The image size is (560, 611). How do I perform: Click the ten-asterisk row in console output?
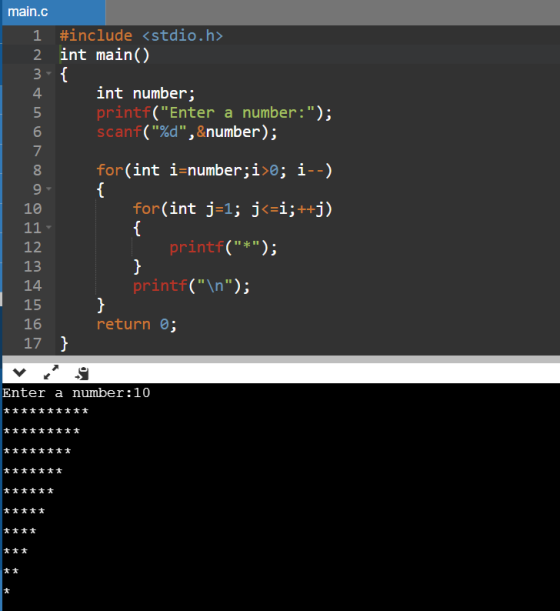point(46,412)
